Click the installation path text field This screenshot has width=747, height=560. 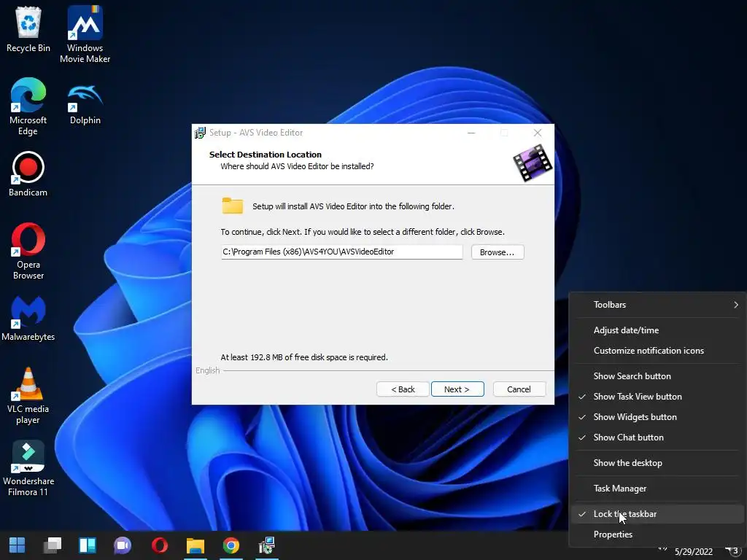[341, 252]
